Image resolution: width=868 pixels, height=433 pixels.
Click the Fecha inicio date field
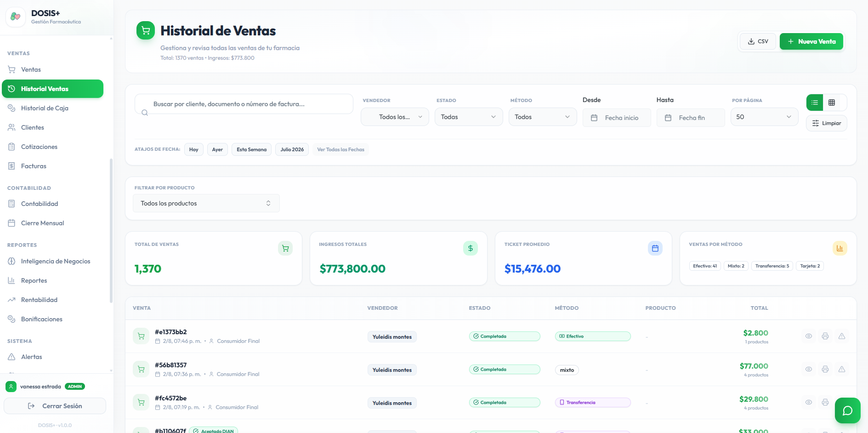pyautogui.click(x=617, y=118)
